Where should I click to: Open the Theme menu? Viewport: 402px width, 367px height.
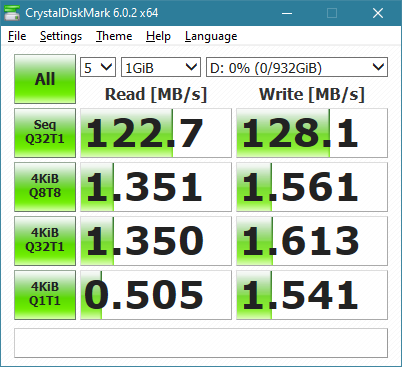[114, 36]
